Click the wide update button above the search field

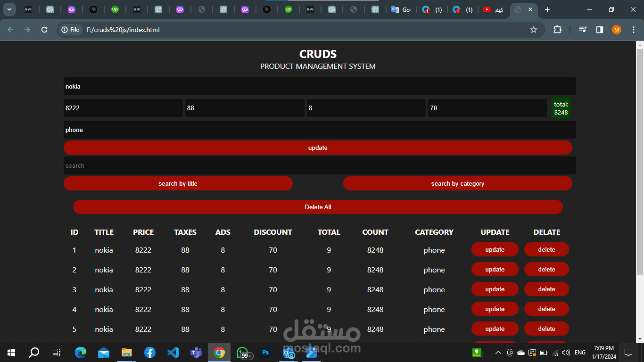click(x=318, y=148)
